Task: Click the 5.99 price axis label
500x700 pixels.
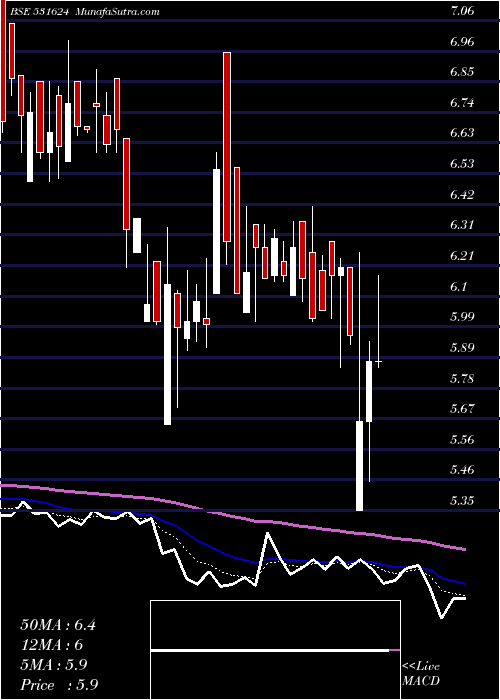Action: point(462,317)
